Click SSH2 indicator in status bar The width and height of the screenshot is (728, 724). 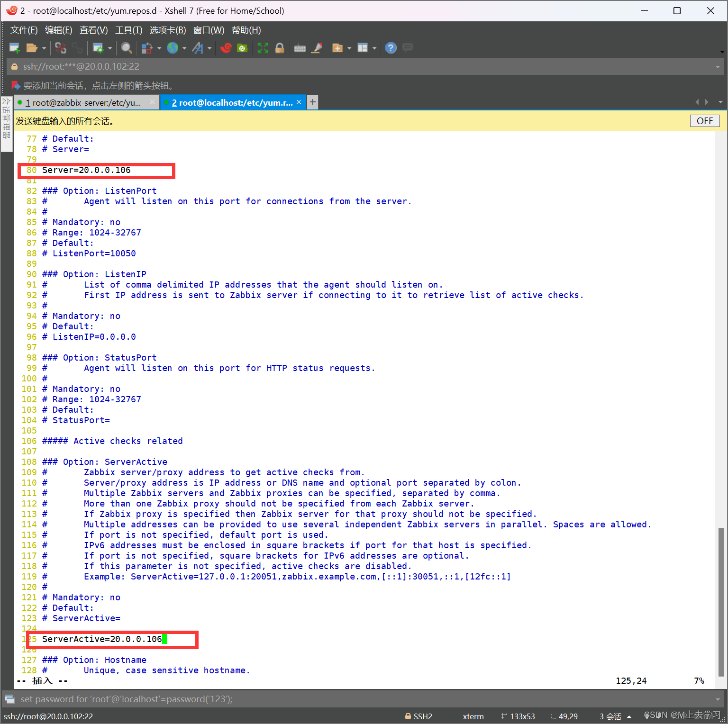(x=419, y=716)
